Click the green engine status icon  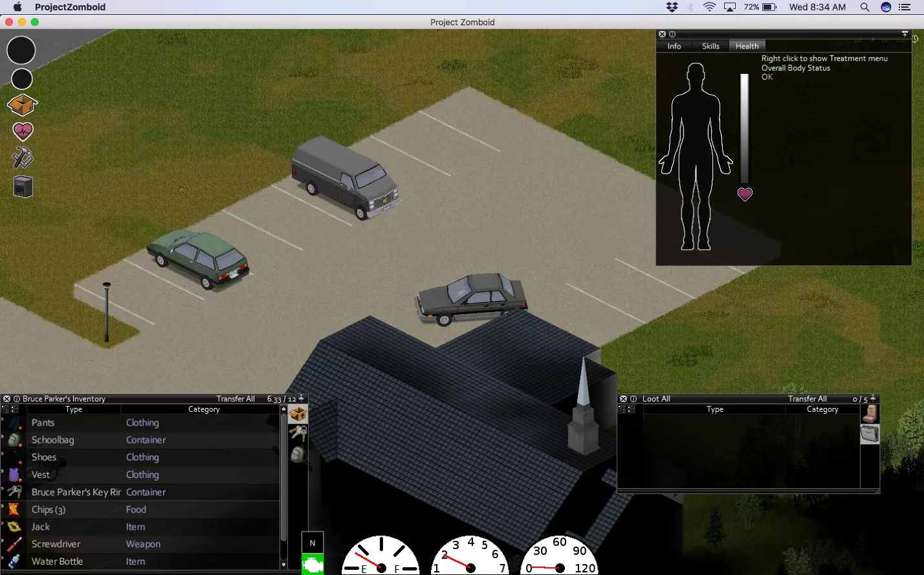313,565
